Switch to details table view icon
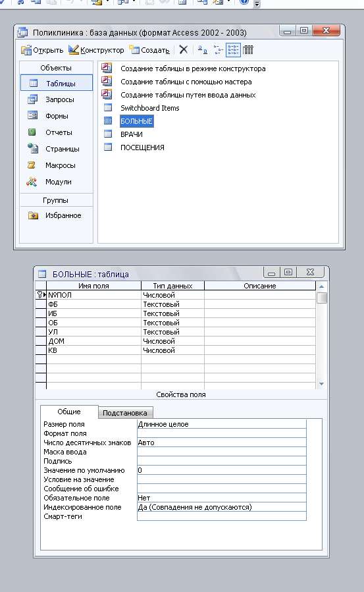 coord(247,50)
